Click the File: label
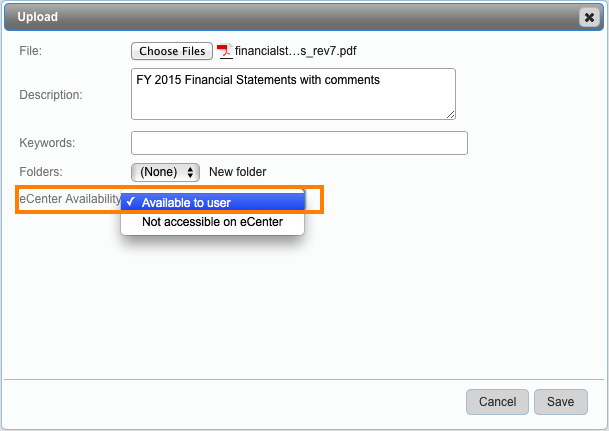 tap(31, 51)
